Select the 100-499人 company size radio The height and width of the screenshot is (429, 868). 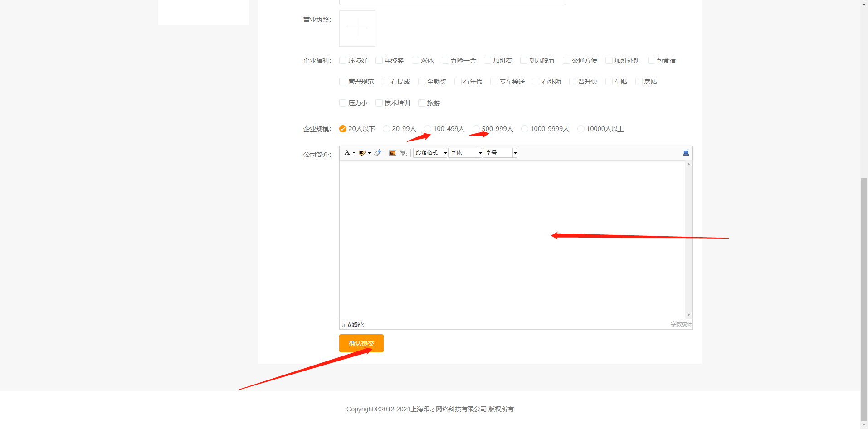click(x=428, y=129)
